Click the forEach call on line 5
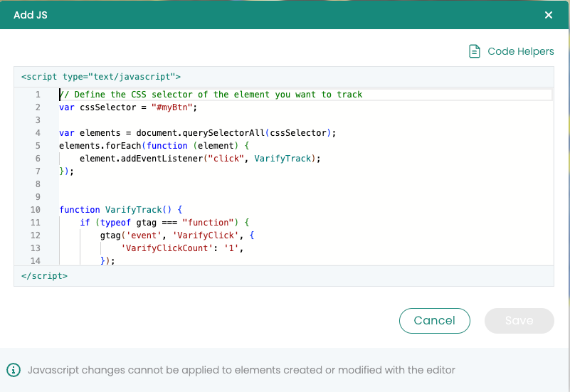The image size is (570, 392). 123,146
